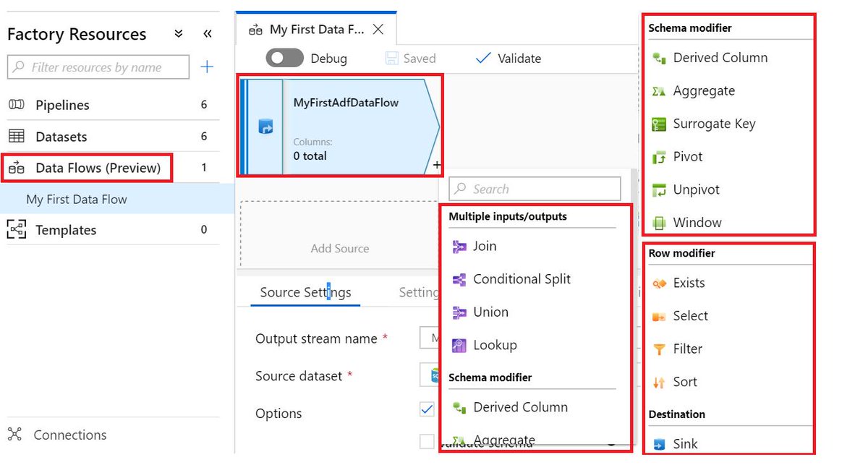Switch to the Source Settings tab
The width and height of the screenshot is (868, 465).
point(305,292)
